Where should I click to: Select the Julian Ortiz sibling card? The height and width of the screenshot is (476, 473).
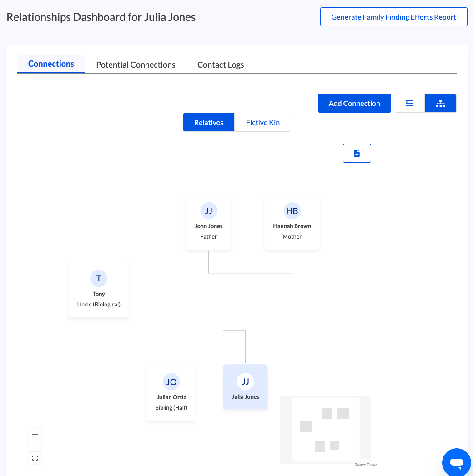pyautogui.click(x=171, y=393)
